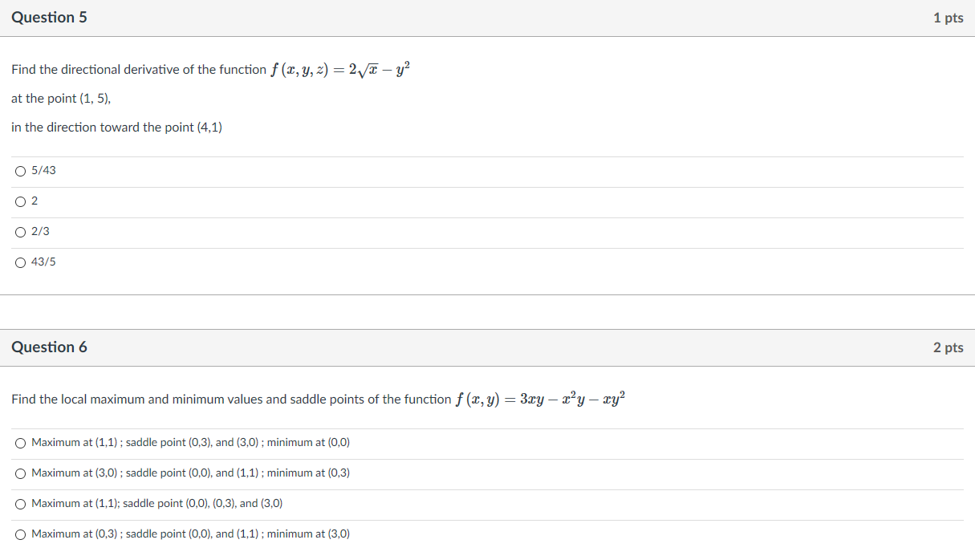Click the Question 5 prompt text
The height and width of the screenshot is (560, 975).
coord(136,69)
